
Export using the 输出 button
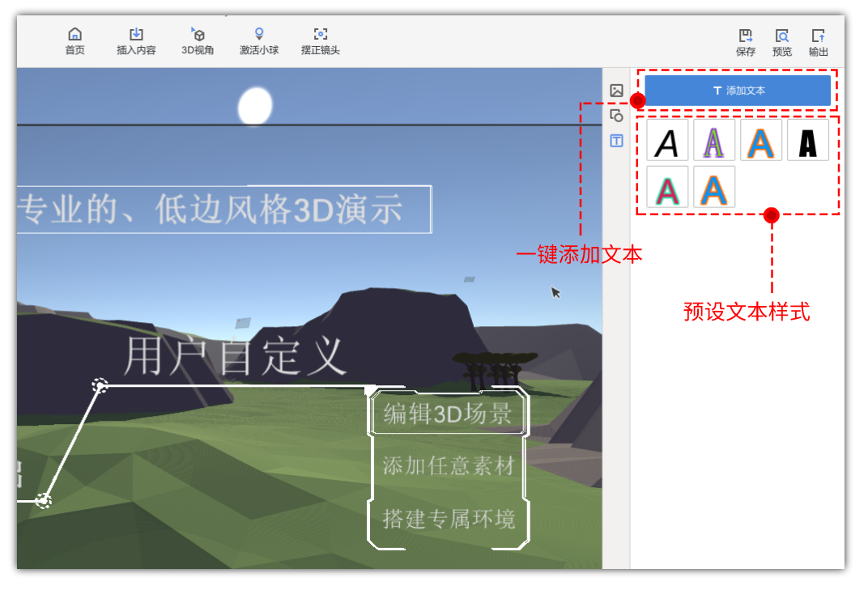tap(819, 43)
